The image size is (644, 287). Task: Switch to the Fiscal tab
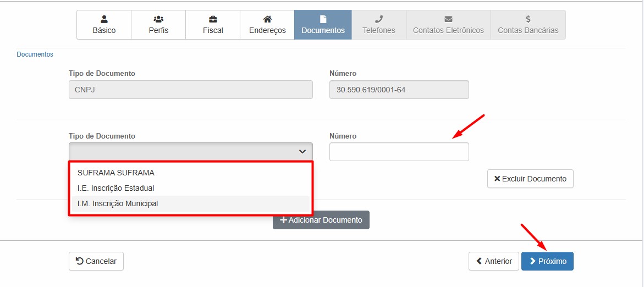click(x=213, y=25)
